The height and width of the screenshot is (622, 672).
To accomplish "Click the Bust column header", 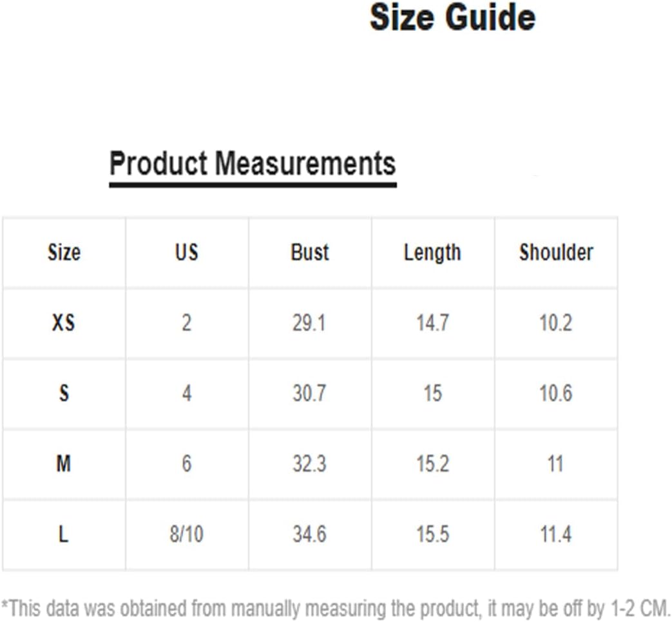I will tap(310, 252).
